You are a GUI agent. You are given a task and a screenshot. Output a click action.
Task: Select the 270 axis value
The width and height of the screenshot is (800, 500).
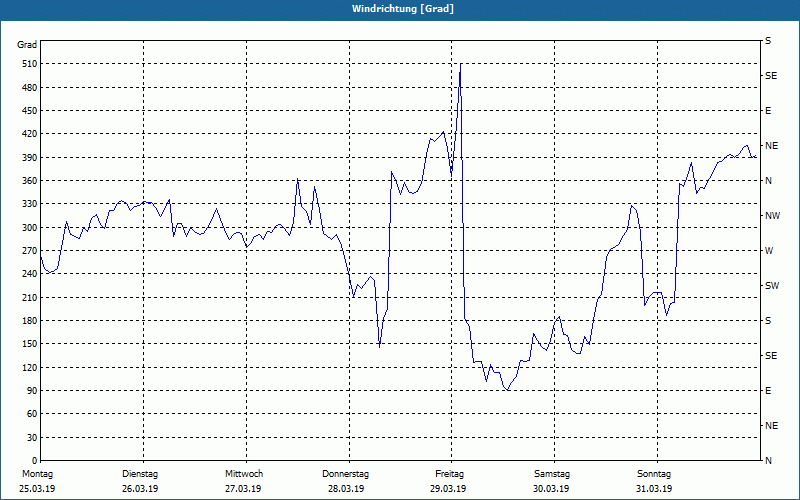(x=29, y=251)
